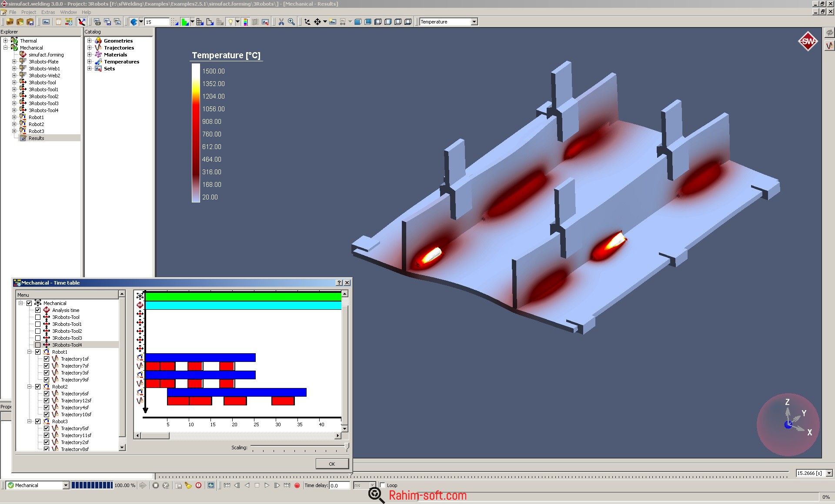Viewport: 835px width, 504px height.
Task: Expand the Geometries catalog node
Action: tap(90, 41)
